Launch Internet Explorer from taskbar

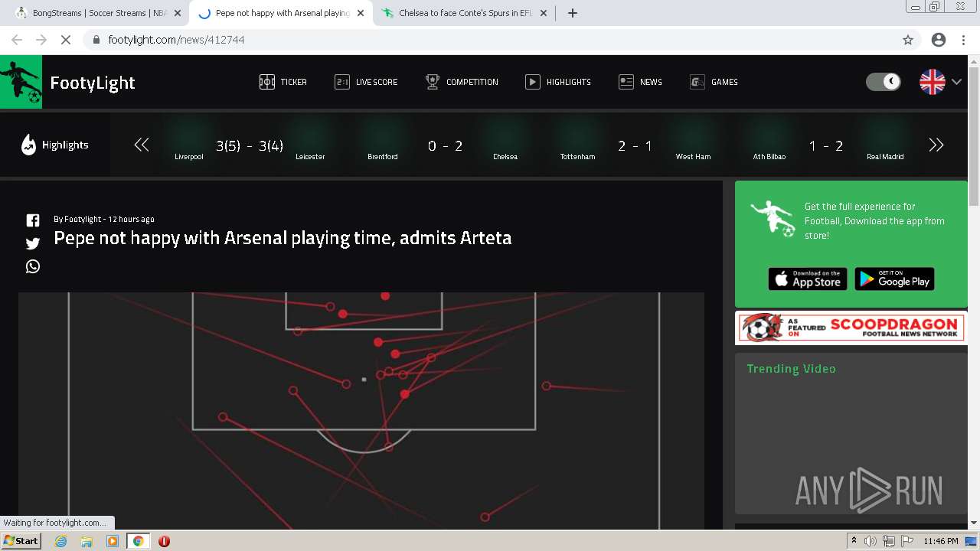click(x=60, y=541)
